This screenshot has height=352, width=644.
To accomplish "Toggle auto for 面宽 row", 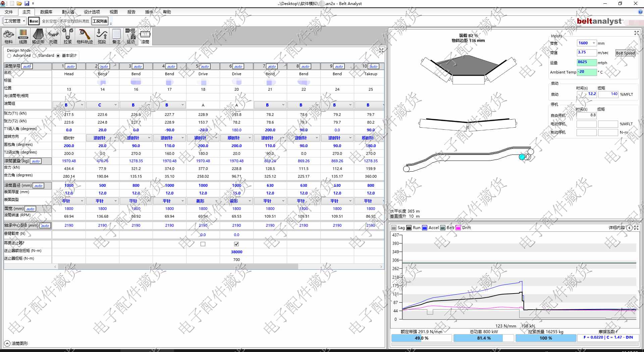I will (30, 209).
